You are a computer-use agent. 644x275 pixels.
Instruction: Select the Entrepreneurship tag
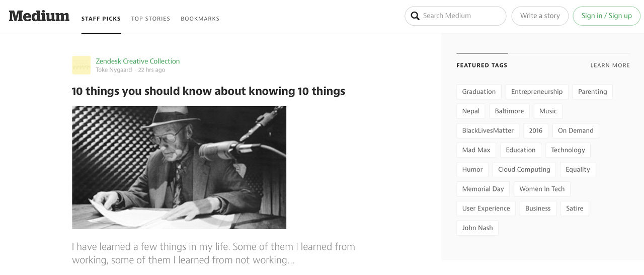click(537, 92)
